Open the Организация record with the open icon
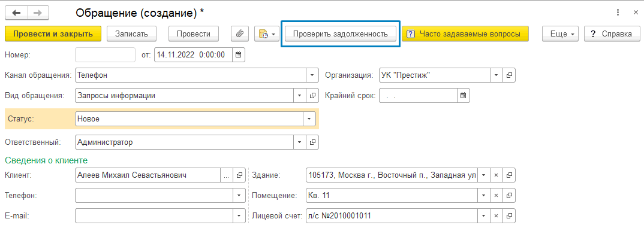644x228 pixels. [509, 75]
